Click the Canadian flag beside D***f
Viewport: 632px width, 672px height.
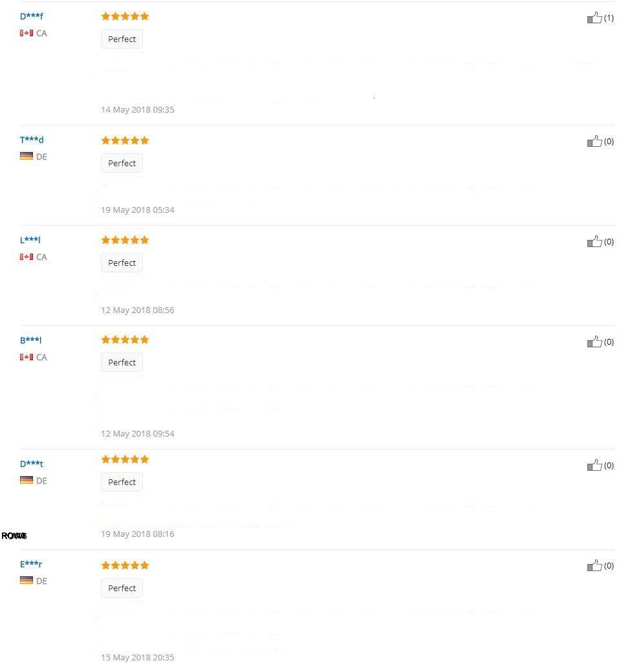coord(26,33)
